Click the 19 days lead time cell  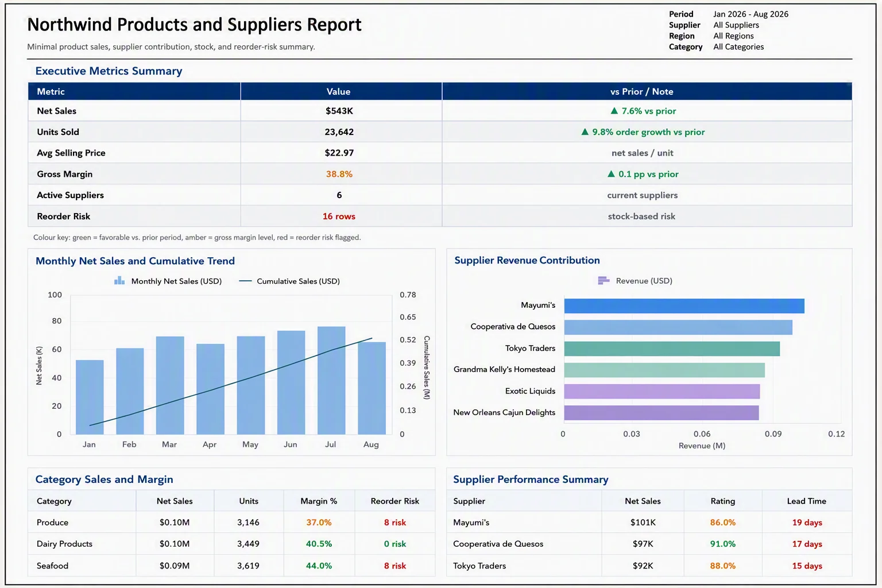tap(807, 522)
